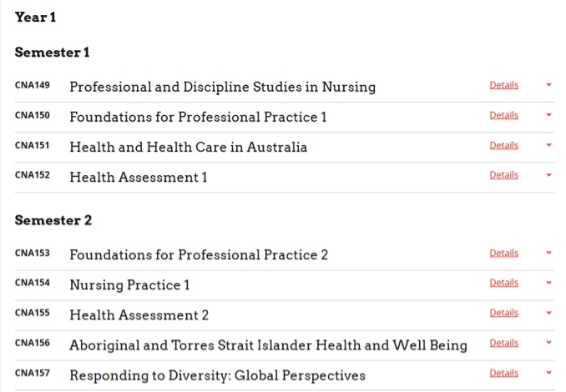Click the CNA154 unit code
The height and width of the screenshot is (392, 566).
32,284
